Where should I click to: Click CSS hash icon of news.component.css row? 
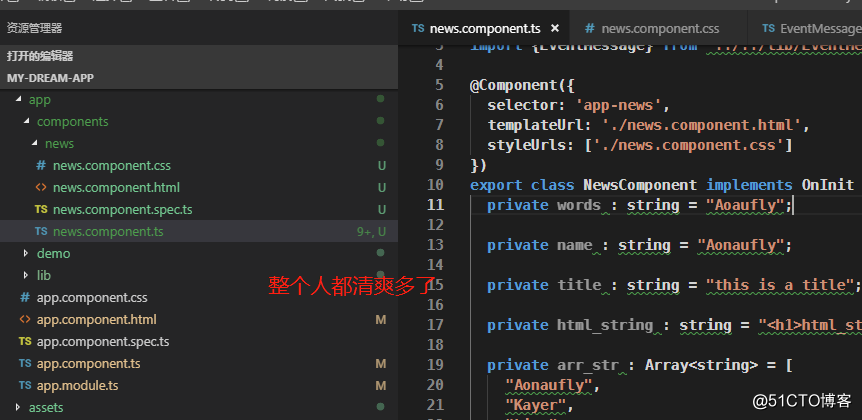pos(41,165)
